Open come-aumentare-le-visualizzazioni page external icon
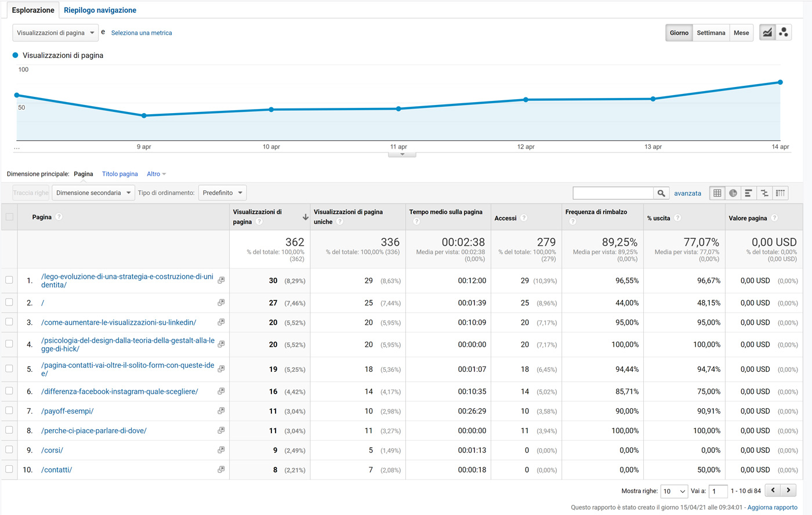 coord(221,322)
